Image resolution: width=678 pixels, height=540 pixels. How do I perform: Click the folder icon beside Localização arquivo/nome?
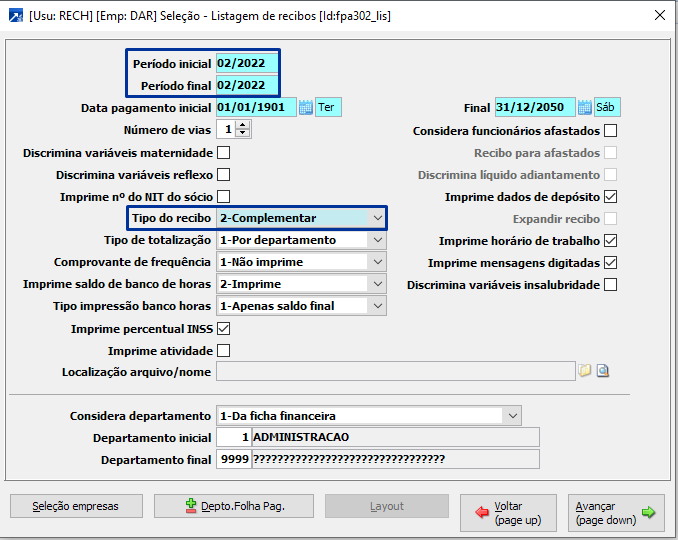click(x=585, y=371)
